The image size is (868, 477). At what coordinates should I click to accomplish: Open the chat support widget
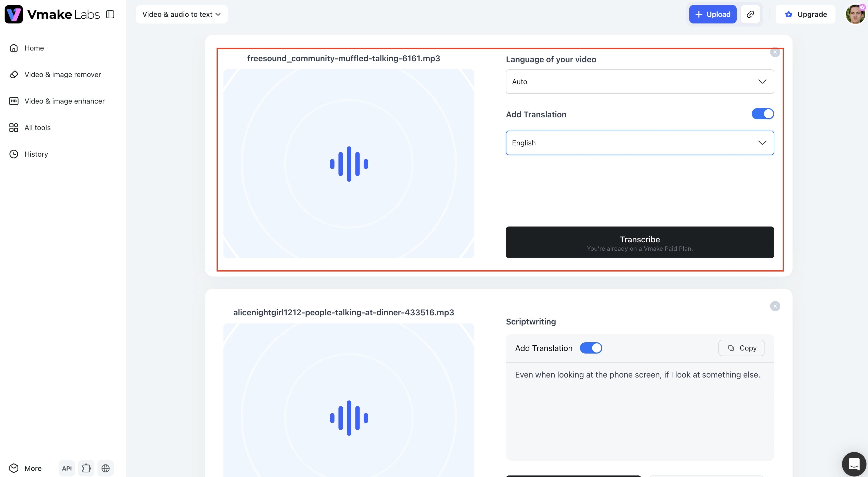pyautogui.click(x=854, y=464)
